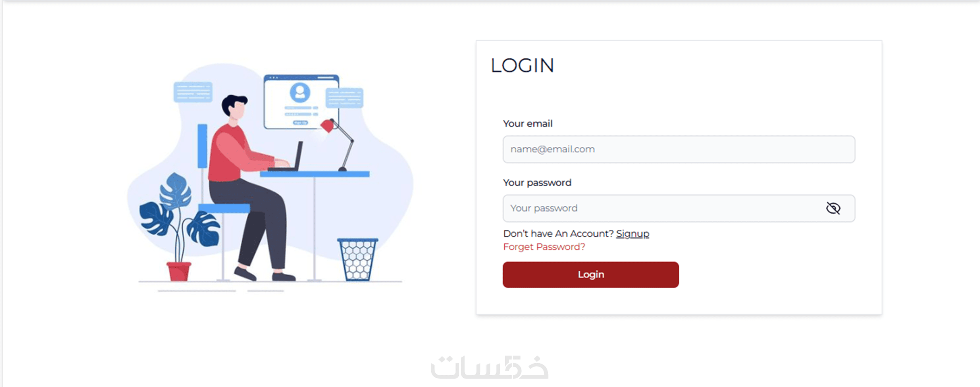The width and height of the screenshot is (980, 387).
Task: Toggle password visibility eye icon
Action: pyautogui.click(x=833, y=208)
